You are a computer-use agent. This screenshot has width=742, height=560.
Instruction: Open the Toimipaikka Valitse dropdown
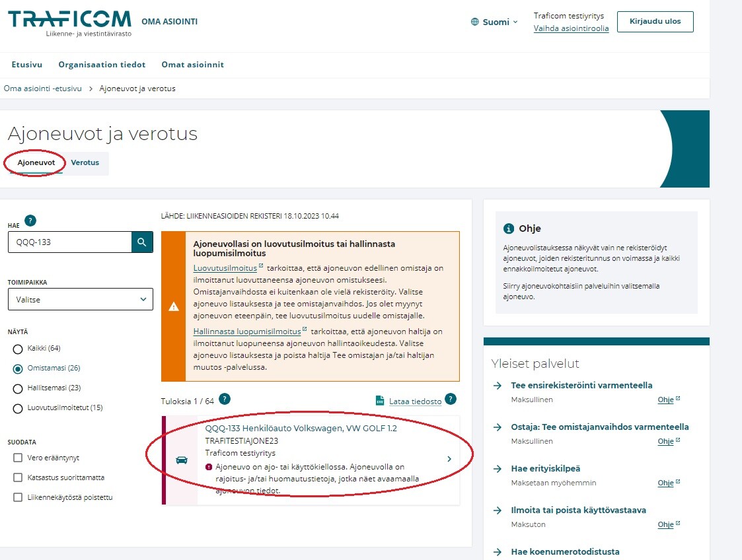point(81,299)
